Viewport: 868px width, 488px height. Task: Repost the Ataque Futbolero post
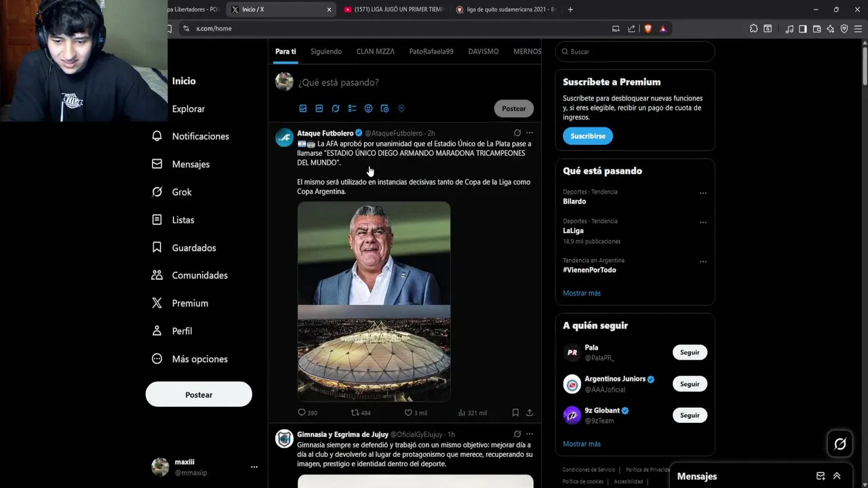click(x=361, y=413)
